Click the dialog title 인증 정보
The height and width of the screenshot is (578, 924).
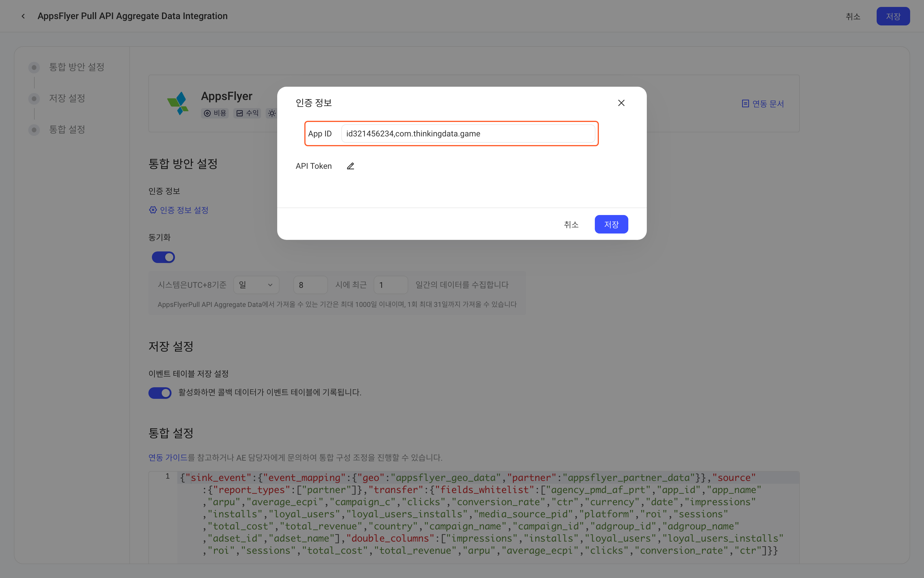[314, 103]
